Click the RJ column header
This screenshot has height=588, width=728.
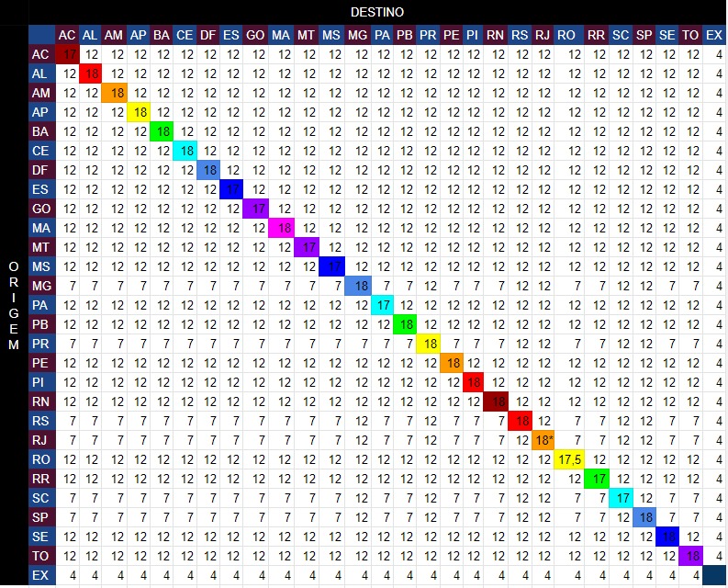(543, 35)
